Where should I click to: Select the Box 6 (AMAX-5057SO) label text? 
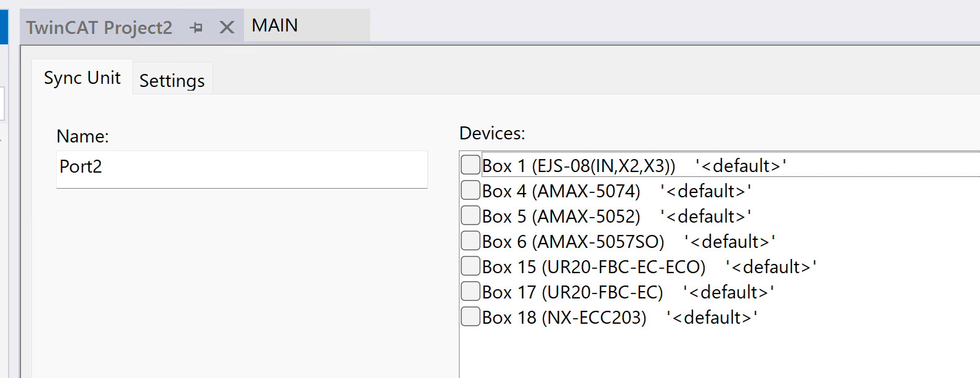pyautogui.click(x=573, y=242)
